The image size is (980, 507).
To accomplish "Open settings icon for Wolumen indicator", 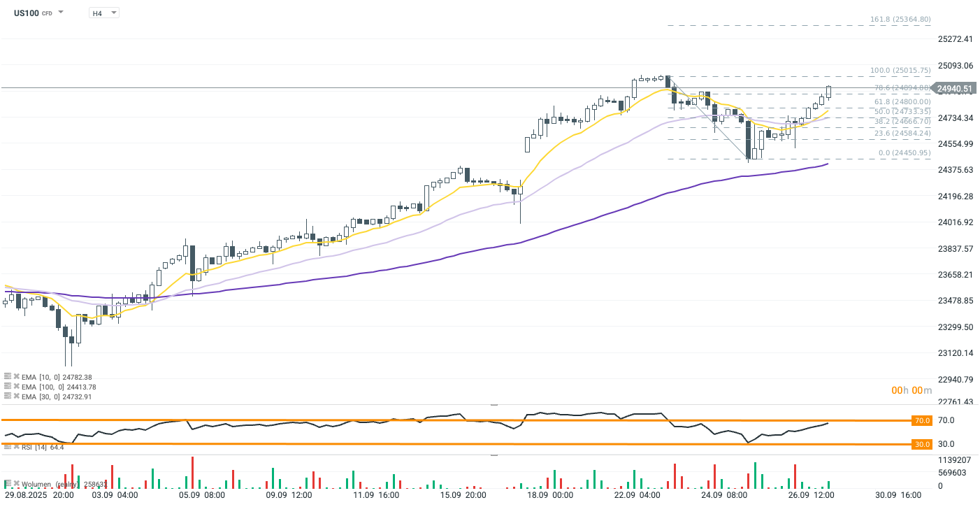I will tap(8, 483).
